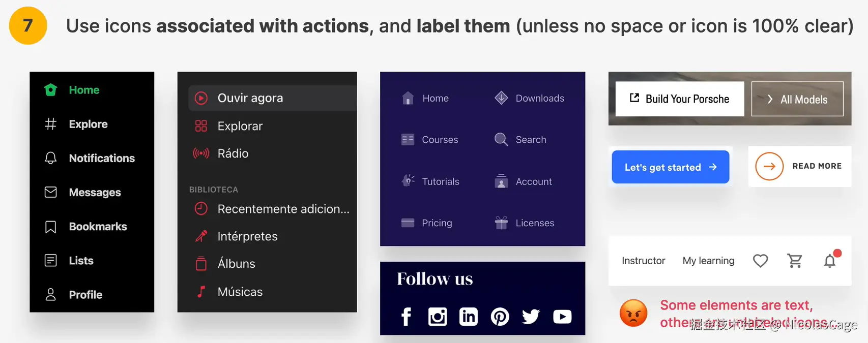The image size is (868, 343).
Task: Open the shopping cart icon
Action: [795, 261]
